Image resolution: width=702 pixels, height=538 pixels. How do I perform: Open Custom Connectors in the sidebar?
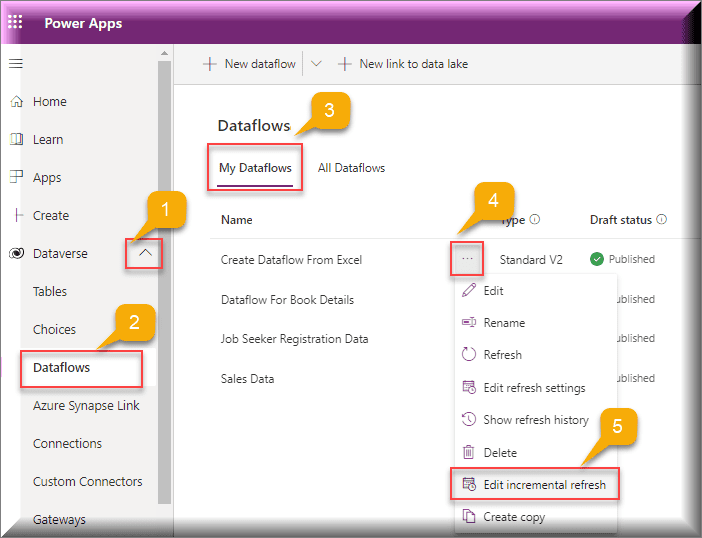pyautogui.click(x=87, y=482)
